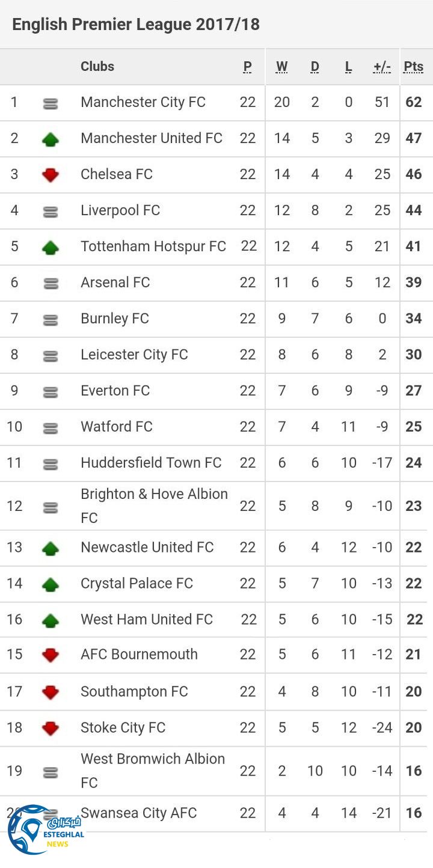Click the red down arrow beside Chelsea
Screen dimensions: 433x868
51,176
